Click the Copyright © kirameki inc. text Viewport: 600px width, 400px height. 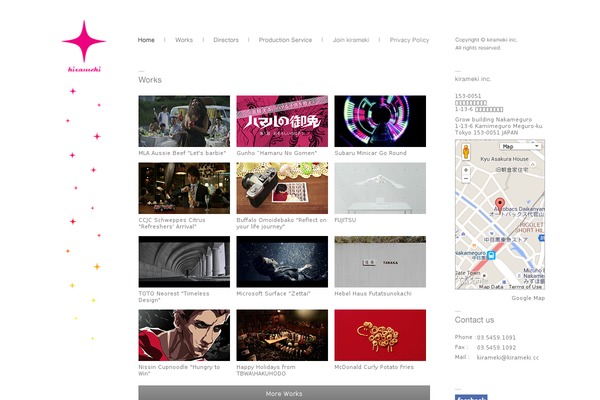point(486,40)
